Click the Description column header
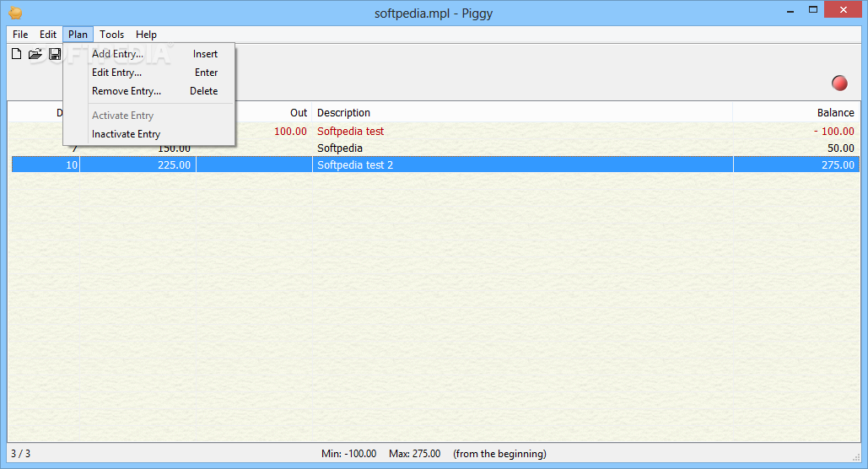The image size is (868, 469). (522, 113)
